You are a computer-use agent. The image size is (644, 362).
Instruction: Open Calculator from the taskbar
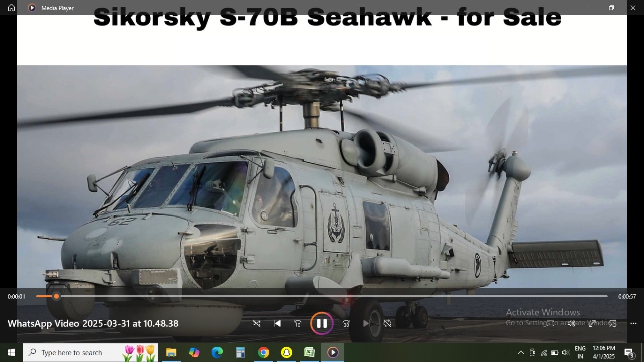coord(240,353)
